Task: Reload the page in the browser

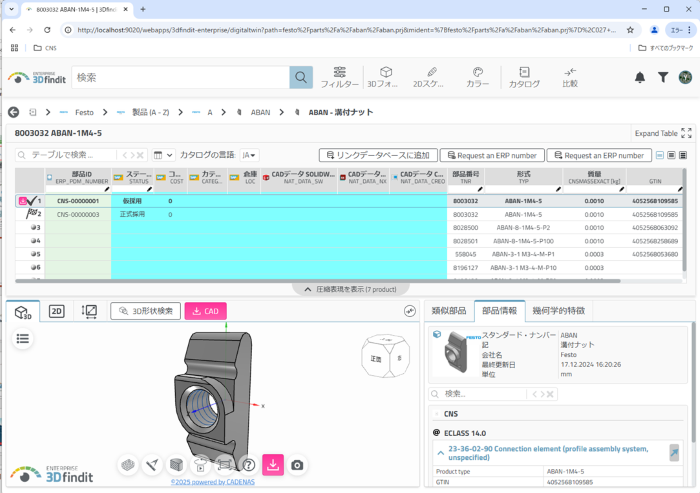Action: (47, 30)
